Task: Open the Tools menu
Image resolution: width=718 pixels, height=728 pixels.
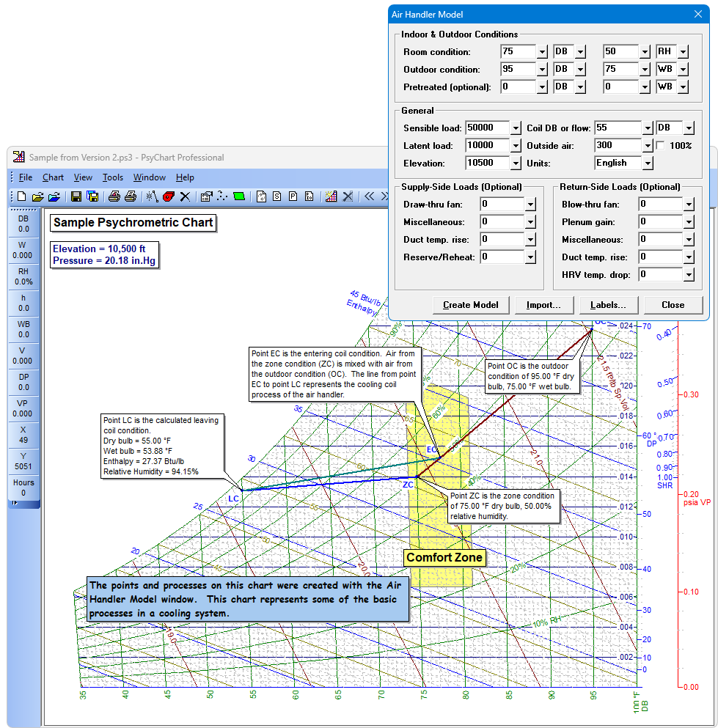Action: click(x=113, y=177)
